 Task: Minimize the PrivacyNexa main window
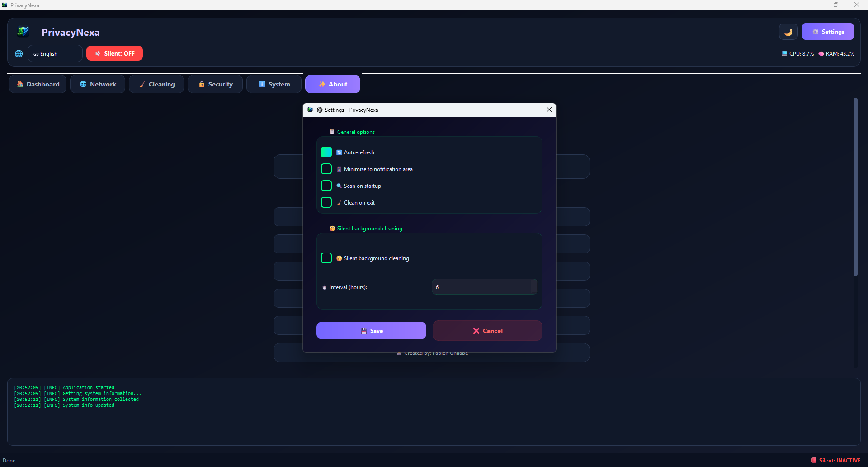click(x=816, y=5)
